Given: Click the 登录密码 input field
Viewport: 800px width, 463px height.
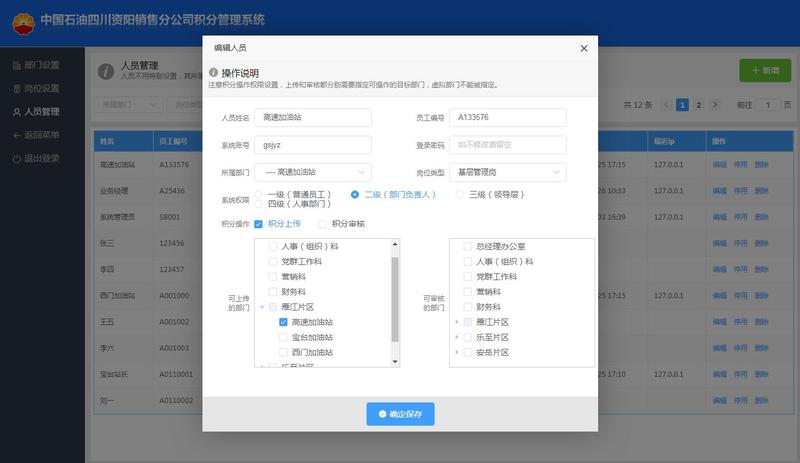Looking at the screenshot, I should click(508, 145).
